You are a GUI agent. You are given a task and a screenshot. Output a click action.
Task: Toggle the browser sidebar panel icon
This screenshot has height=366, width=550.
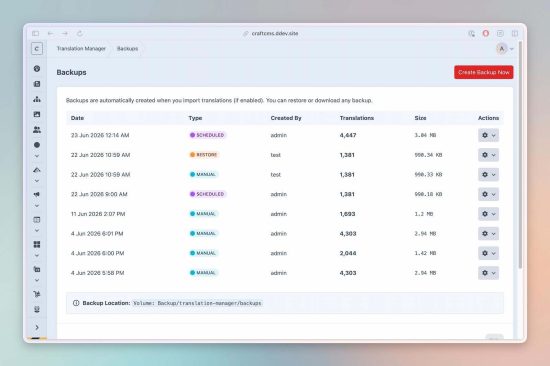click(35, 33)
